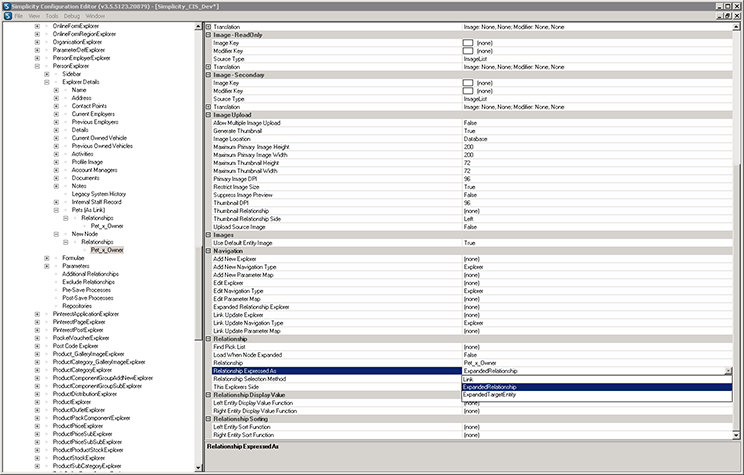Collapse the Relationship Display Value section

pos(208,395)
